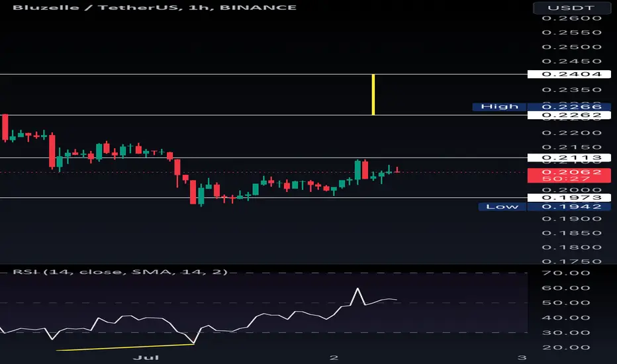Click the High 0.2266 price label
617x364 pixels.
(x=542, y=107)
